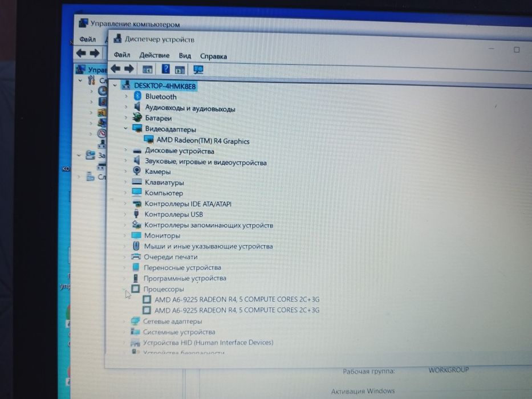532x399 pixels.
Task: Click WORKGROUP text in background window
Action: pos(449,370)
